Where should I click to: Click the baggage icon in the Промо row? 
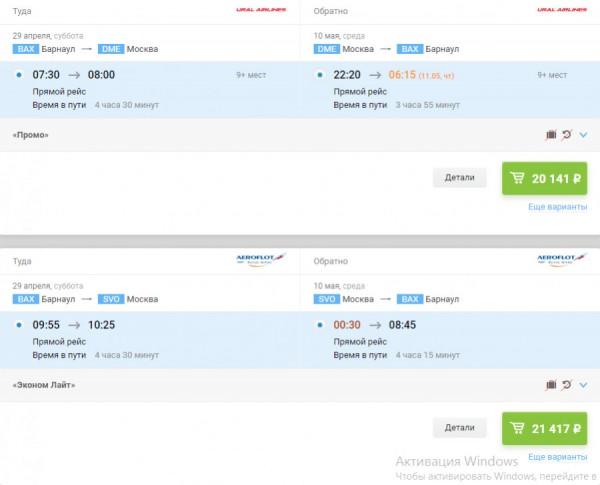(x=551, y=135)
